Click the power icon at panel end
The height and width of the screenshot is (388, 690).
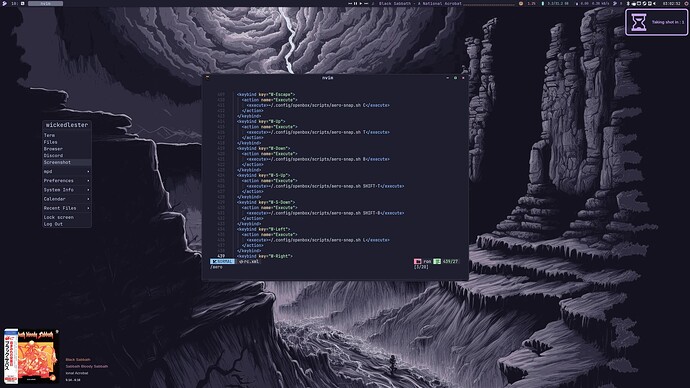(x=686, y=4)
